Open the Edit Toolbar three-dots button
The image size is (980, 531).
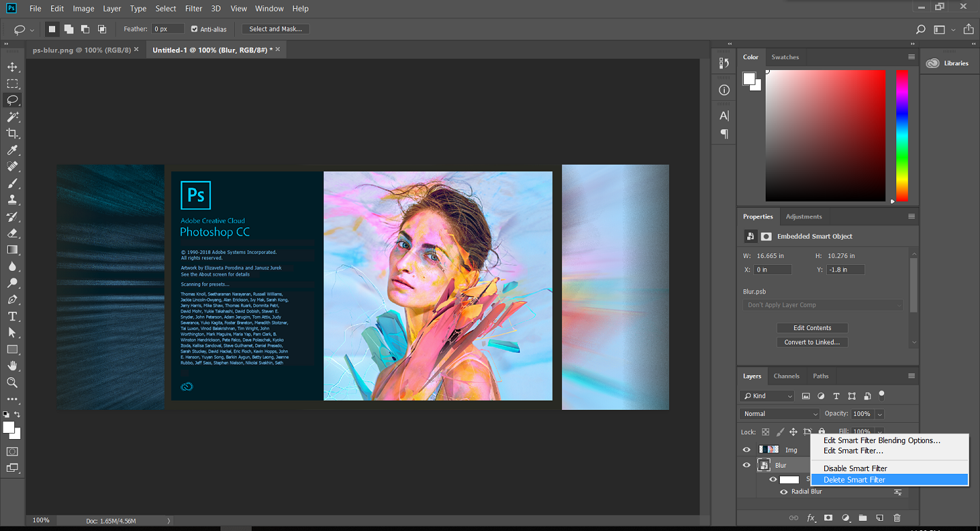(x=12, y=399)
